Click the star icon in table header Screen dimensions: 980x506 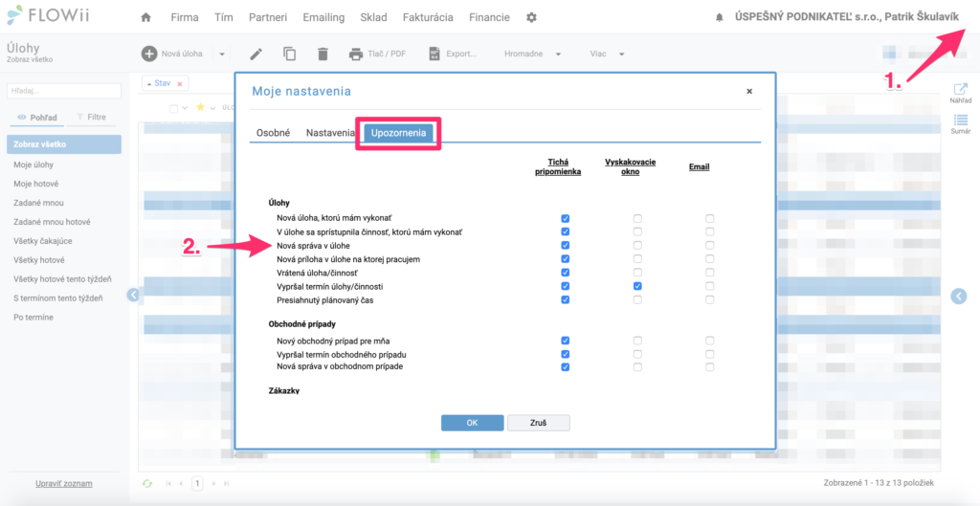coord(201,107)
